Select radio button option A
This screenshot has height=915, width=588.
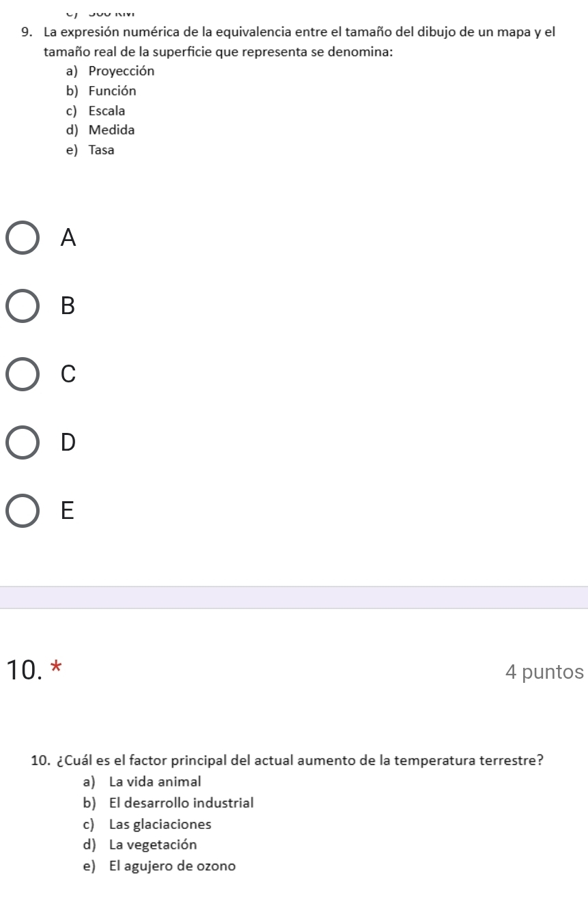[x=24, y=238]
